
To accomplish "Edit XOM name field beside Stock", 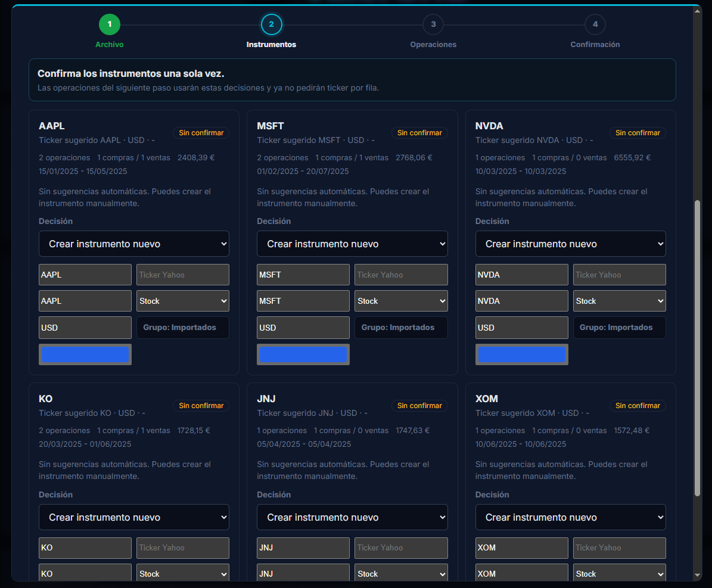I will tap(522, 573).
